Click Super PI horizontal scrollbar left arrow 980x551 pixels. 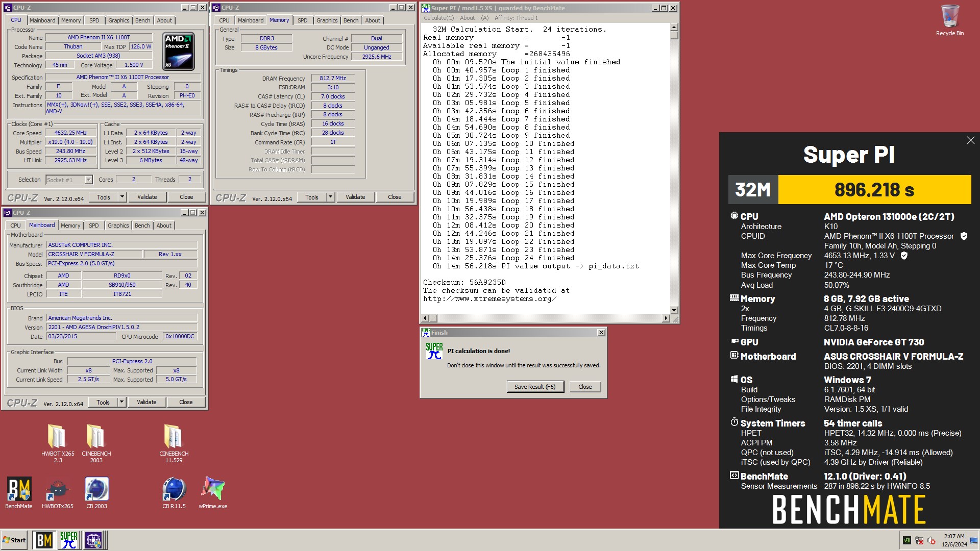[x=425, y=318]
